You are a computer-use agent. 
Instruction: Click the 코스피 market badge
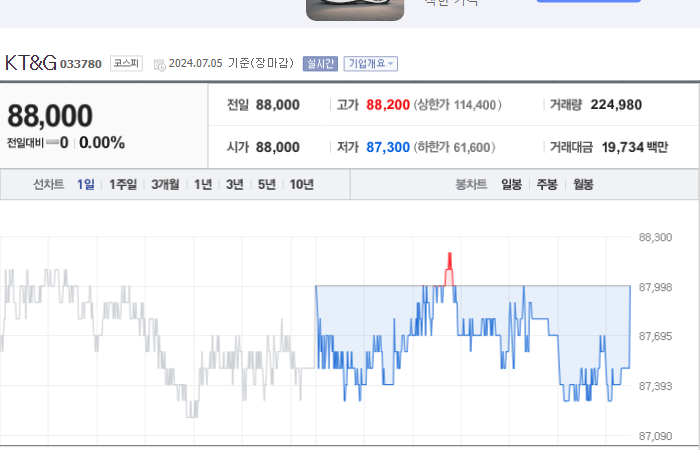coord(126,63)
